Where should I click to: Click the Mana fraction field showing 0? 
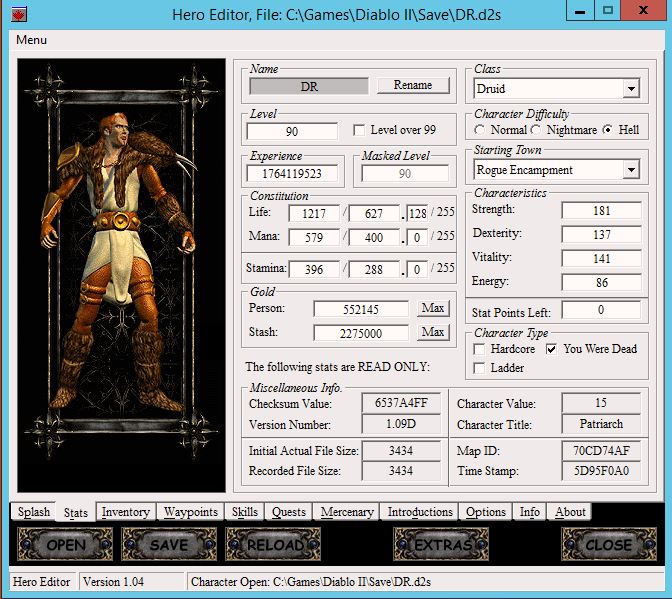[x=417, y=237]
